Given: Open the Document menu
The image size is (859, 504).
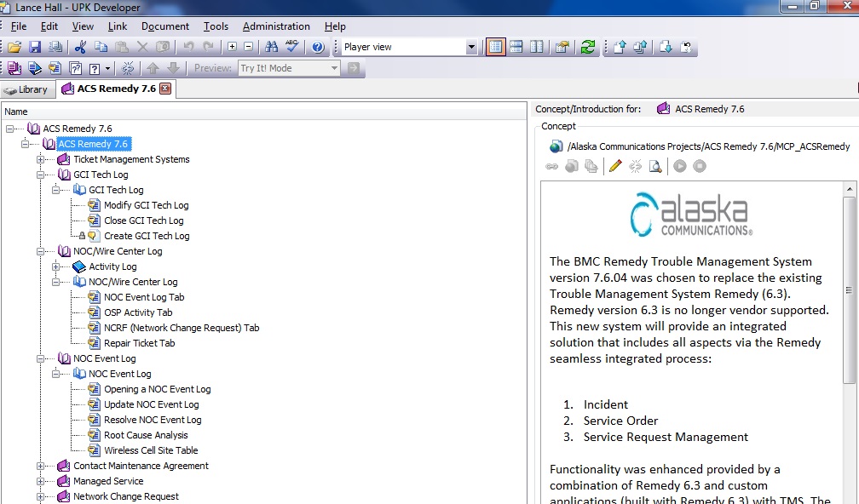Looking at the screenshot, I should tap(165, 26).
